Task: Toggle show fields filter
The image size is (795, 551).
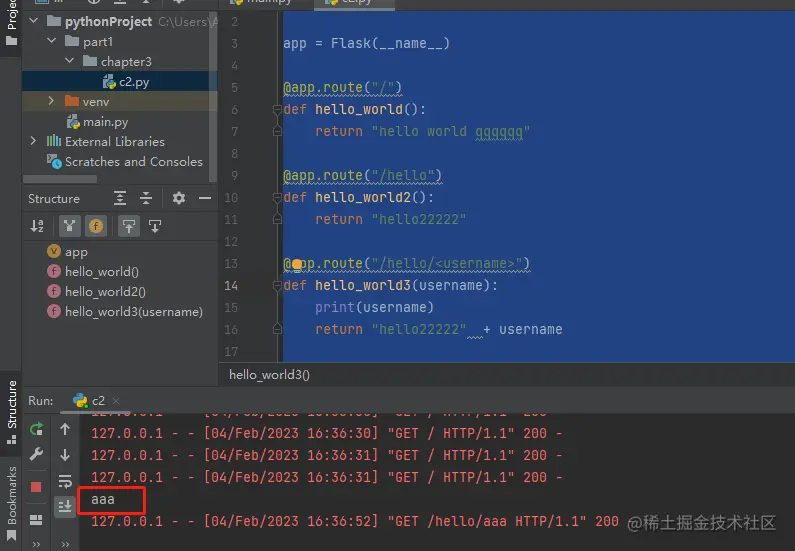Action: tap(96, 226)
